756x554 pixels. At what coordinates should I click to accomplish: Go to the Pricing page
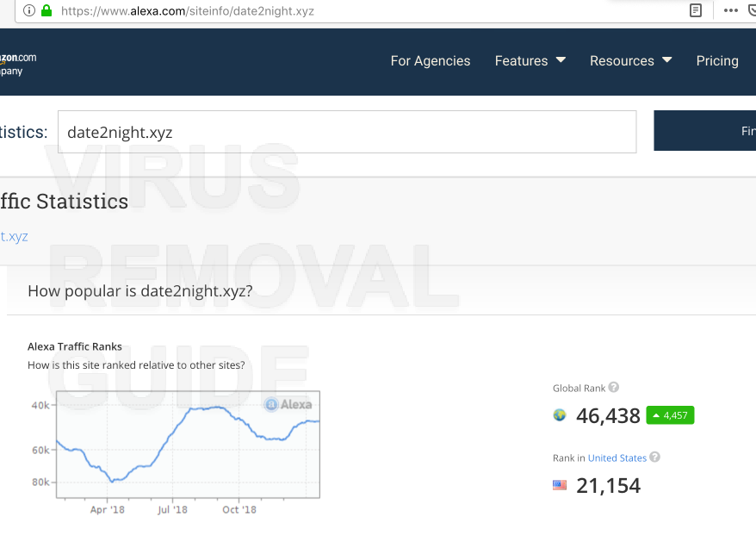[x=717, y=61]
